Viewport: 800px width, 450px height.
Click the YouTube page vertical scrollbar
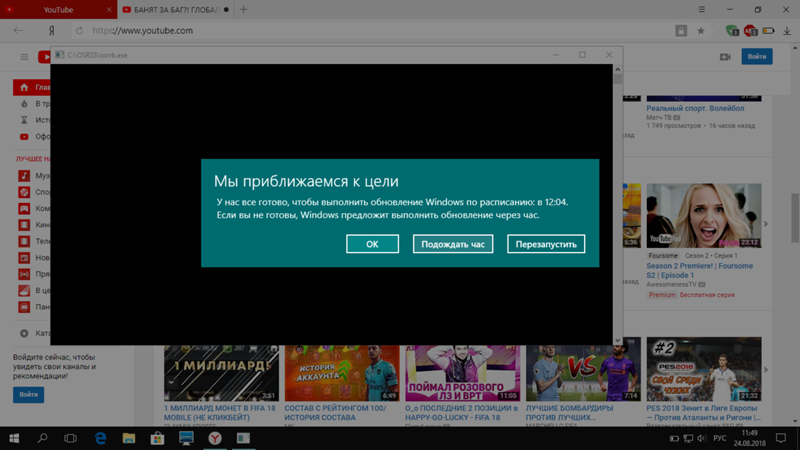(795, 218)
